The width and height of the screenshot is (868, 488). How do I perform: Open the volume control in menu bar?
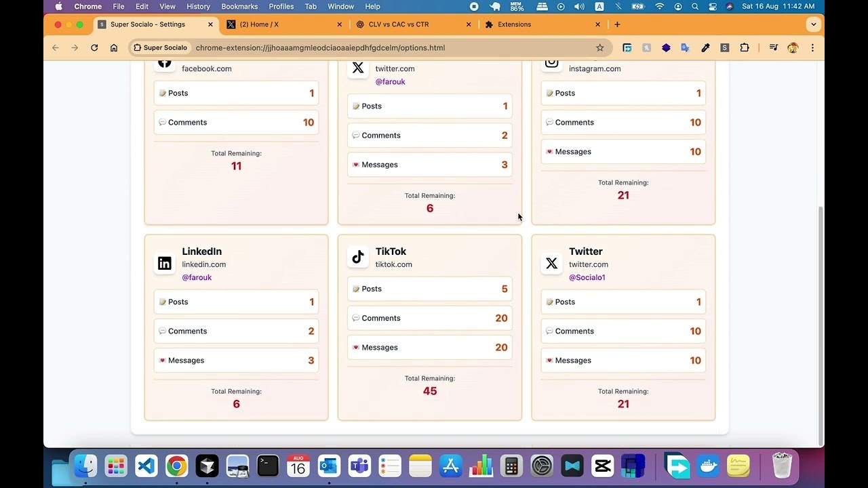[x=580, y=6]
